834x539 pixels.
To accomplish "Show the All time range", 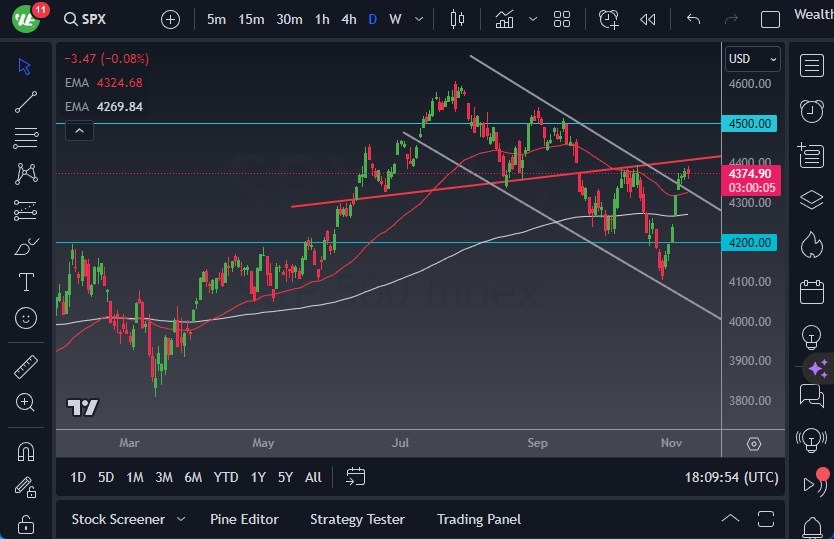I will pos(313,477).
